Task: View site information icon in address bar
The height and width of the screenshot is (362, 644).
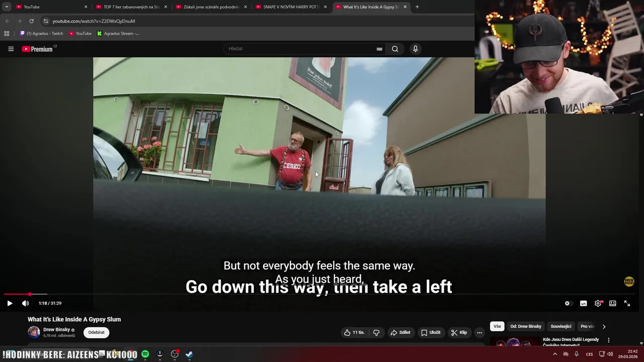Action: 46,21
